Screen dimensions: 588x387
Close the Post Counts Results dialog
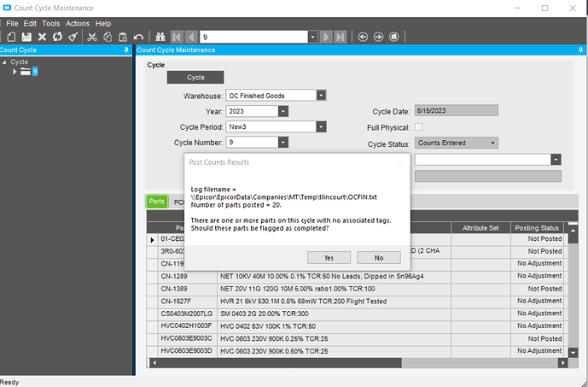400,162
